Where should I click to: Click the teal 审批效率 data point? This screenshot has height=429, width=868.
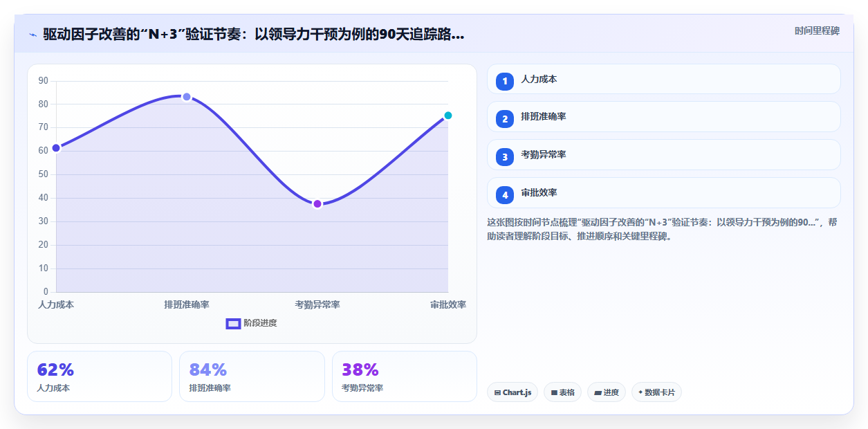pos(448,116)
